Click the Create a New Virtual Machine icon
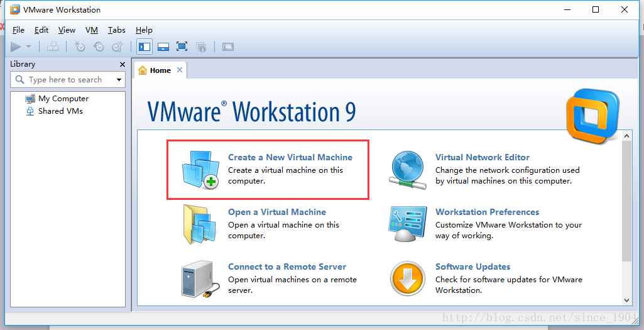Viewport: 644px width, 330px height. click(x=200, y=170)
